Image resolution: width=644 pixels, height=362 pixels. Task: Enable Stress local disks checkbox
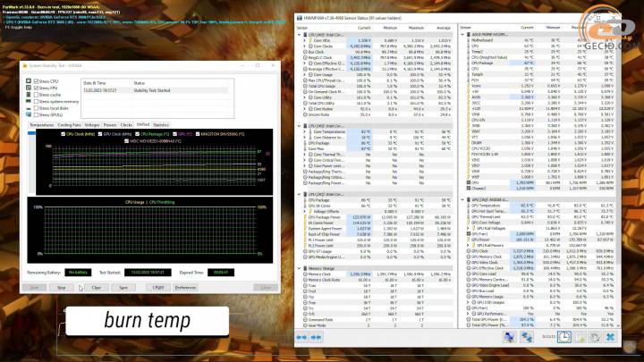click(x=36, y=108)
